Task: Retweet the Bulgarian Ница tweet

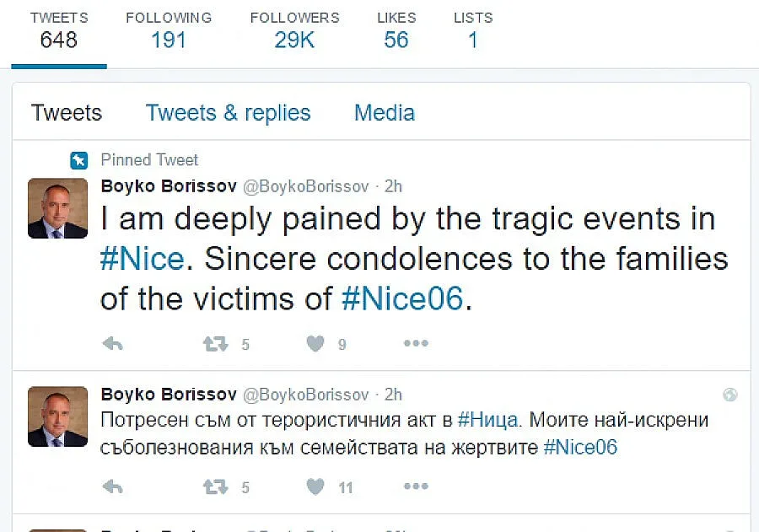Action: point(214,486)
